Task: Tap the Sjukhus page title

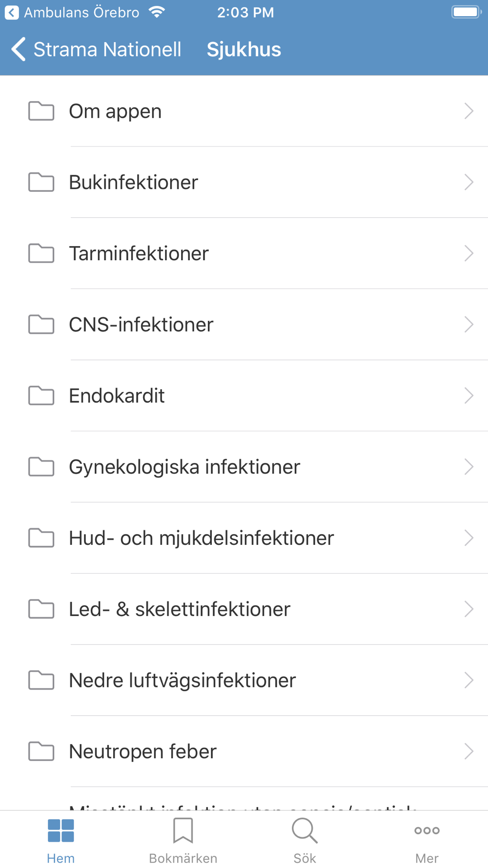Action: (244, 49)
